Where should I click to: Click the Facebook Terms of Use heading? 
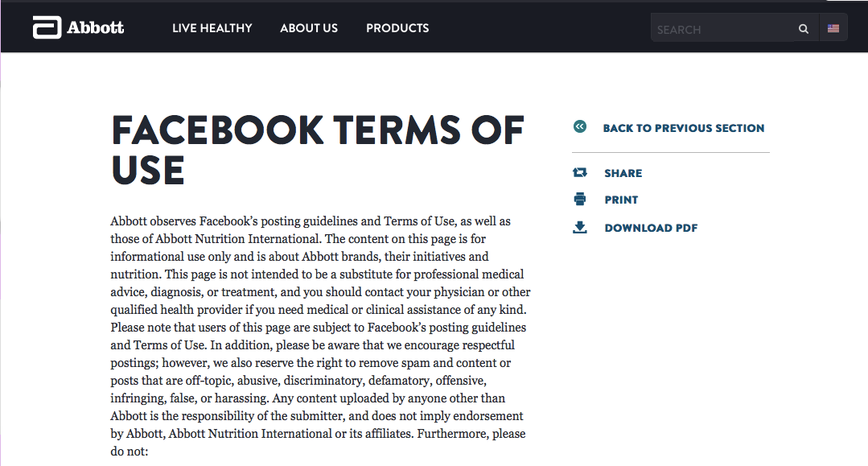(318, 151)
